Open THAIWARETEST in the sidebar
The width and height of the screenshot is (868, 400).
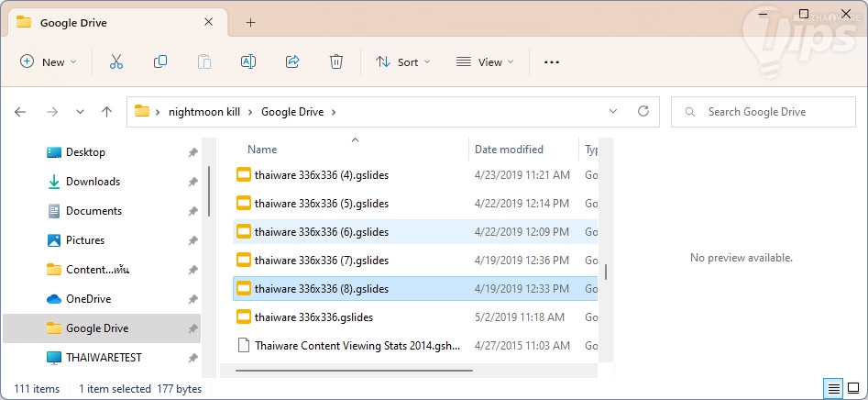(x=104, y=358)
